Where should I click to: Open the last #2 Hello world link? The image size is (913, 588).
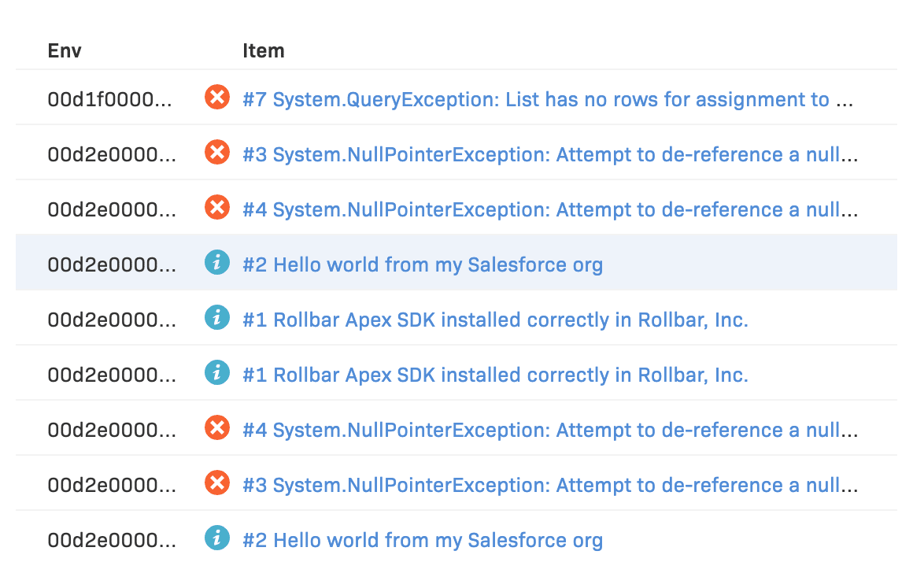pos(423,541)
